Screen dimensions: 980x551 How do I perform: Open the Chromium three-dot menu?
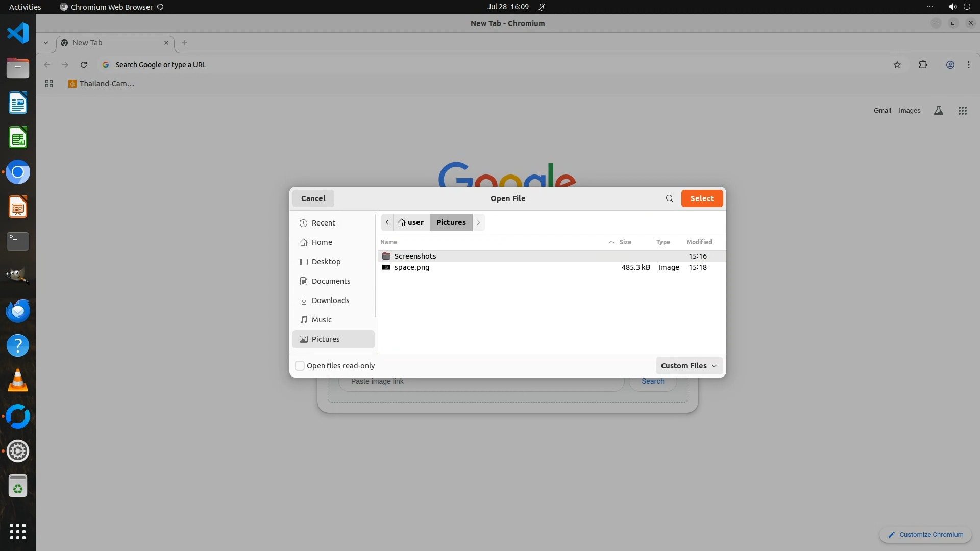tap(968, 65)
